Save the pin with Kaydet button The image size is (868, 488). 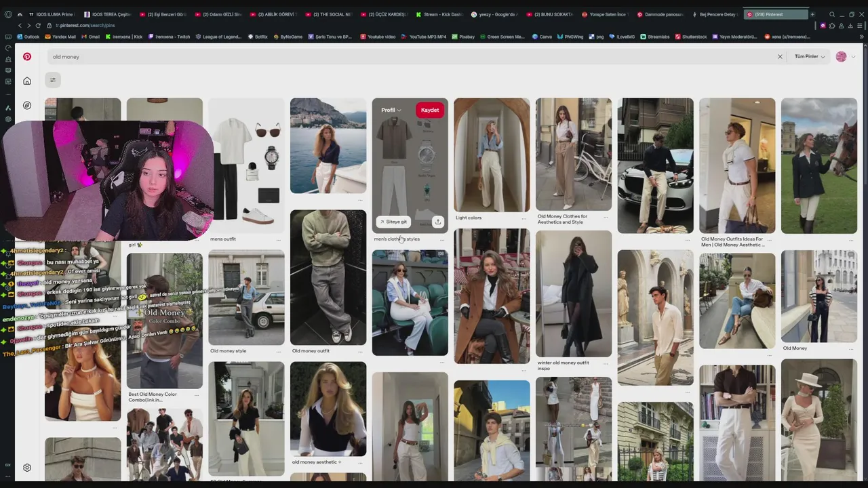click(430, 110)
